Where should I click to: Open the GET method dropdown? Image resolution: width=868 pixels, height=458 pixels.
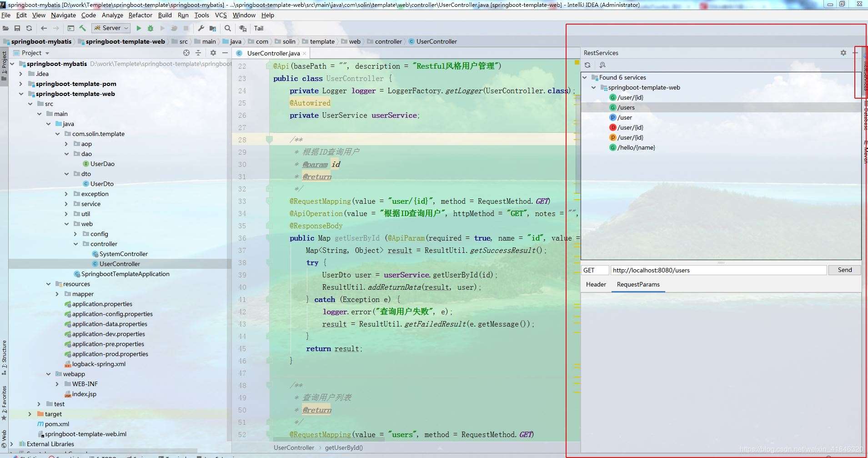(x=595, y=270)
